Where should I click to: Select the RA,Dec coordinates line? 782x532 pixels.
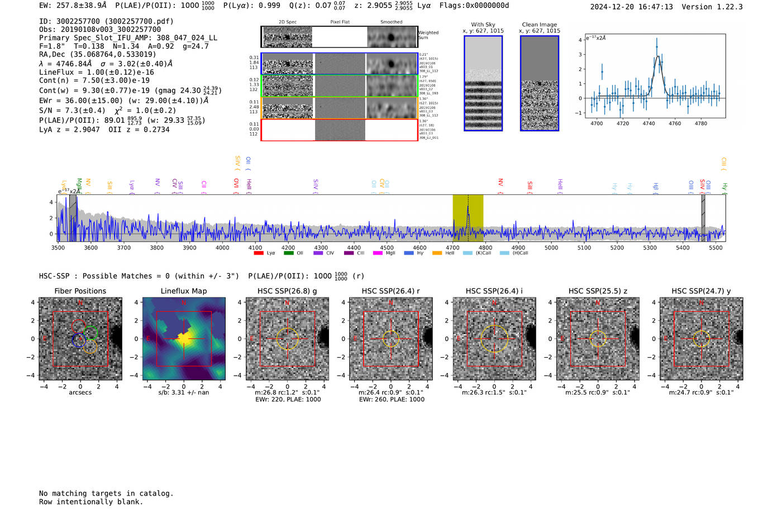[x=98, y=55]
